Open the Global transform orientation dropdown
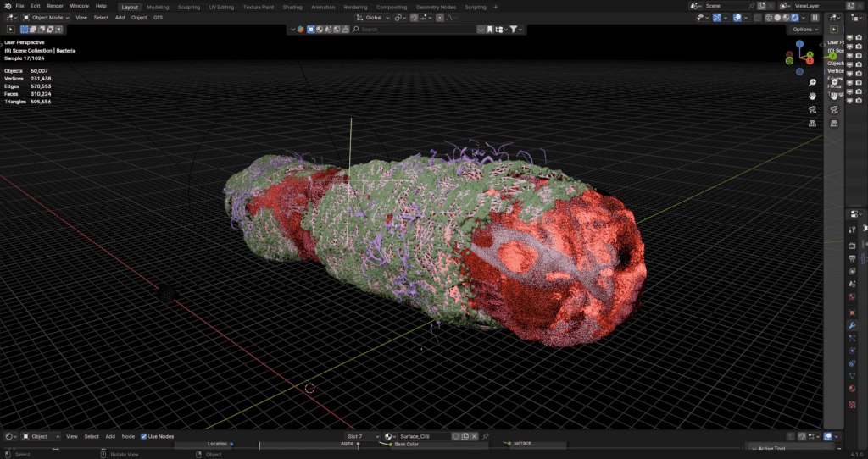The image size is (868, 459). pyautogui.click(x=372, y=17)
